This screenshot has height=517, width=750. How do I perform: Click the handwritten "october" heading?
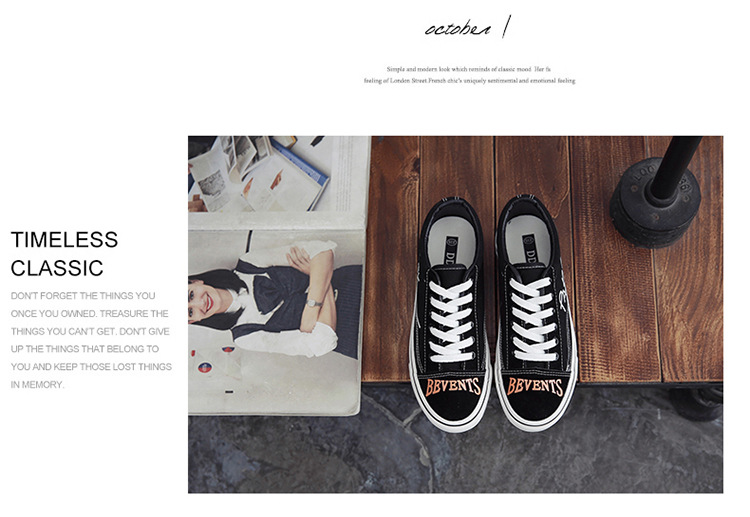(x=458, y=30)
